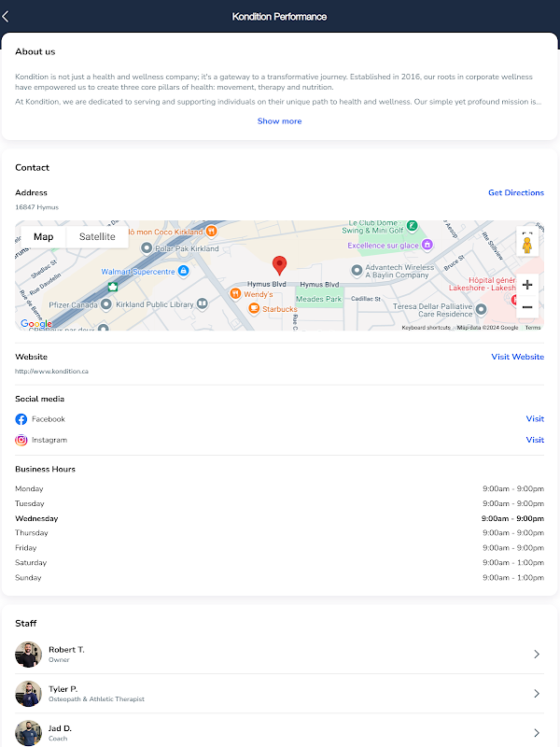Screen dimensions: 560x747
Task: Select Osteopath & Athletic Therapist subtitle
Action: point(96,699)
